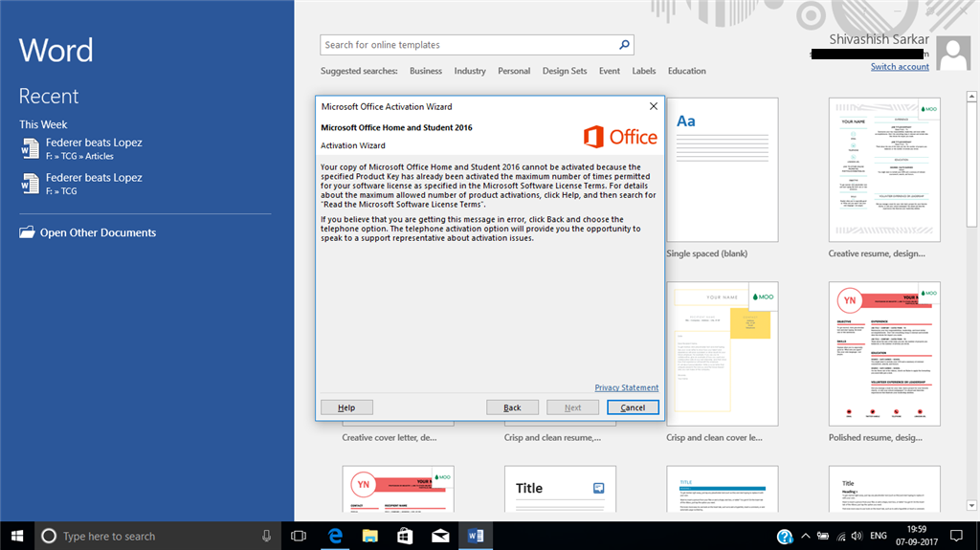This screenshot has height=550, width=980.
Task: Select the Title template thumbnail with blue icon
Action: pos(560,489)
